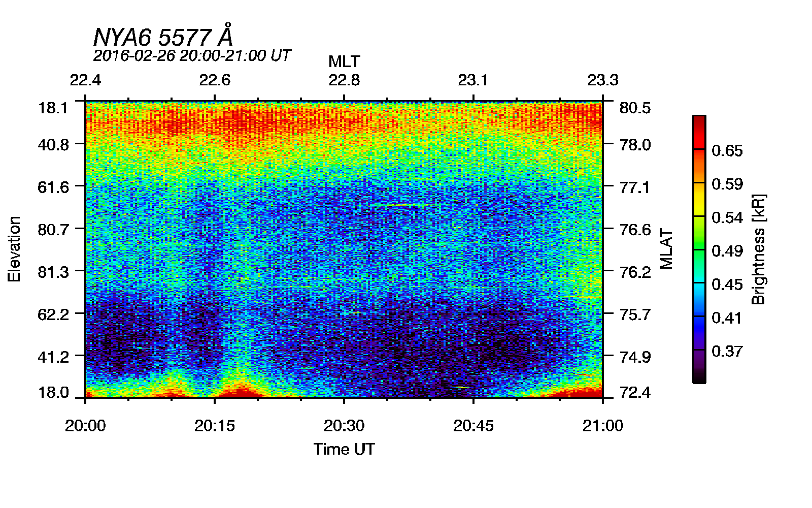
Task: Click the MLT tick value '23.1'
Action: (473, 80)
